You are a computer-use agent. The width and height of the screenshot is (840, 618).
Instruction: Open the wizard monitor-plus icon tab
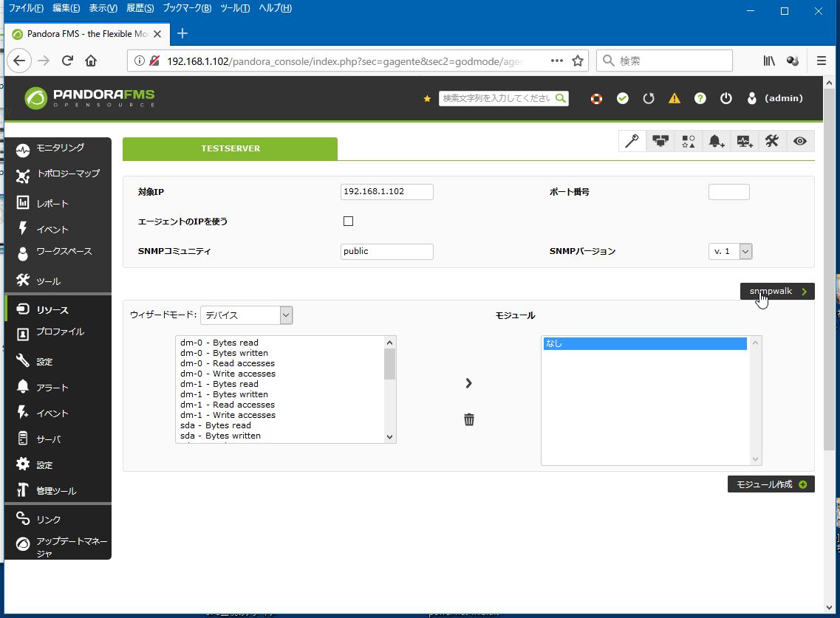coord(744,141)
